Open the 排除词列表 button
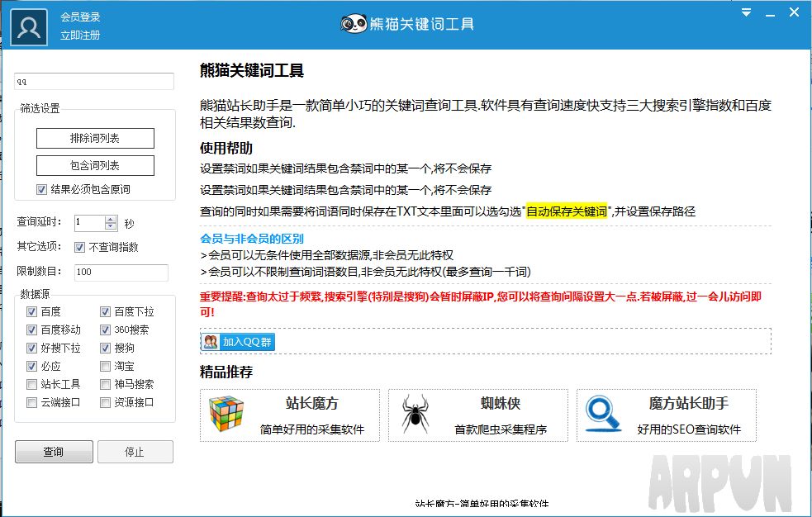Screen dimensions: 812x517 [x=95, y=138]
